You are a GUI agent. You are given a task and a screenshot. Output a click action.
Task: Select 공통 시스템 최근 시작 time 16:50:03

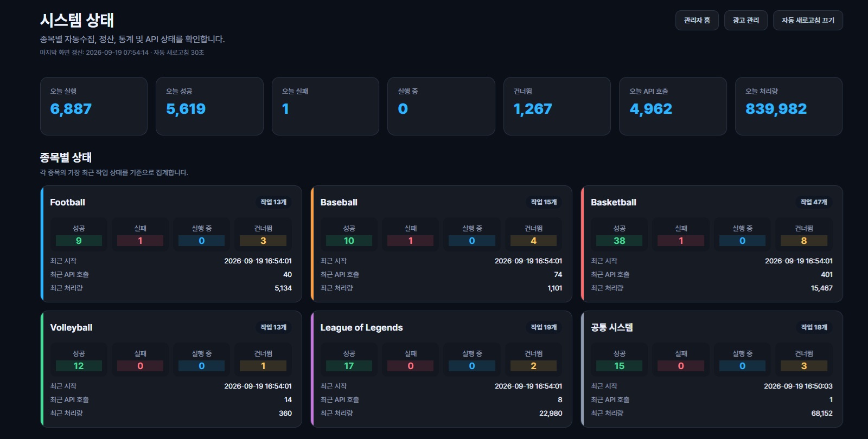click(798, 386)
